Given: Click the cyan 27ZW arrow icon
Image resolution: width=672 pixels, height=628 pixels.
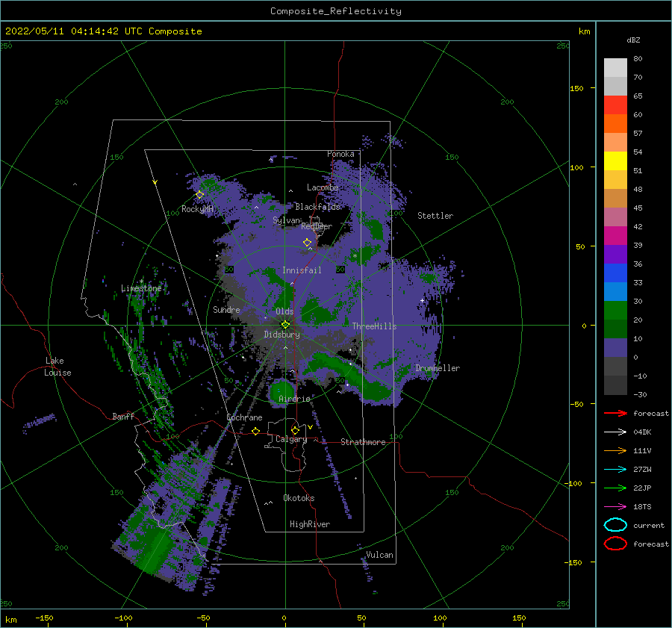Looking at the screenshot, I should click(615, 470).
